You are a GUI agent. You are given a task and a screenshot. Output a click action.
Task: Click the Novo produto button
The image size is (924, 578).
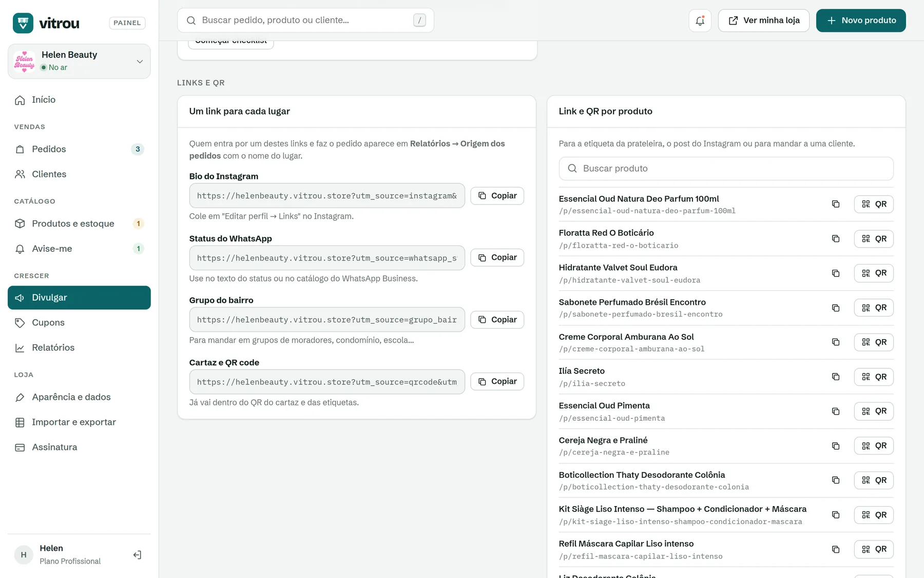(x=861, y=21)
